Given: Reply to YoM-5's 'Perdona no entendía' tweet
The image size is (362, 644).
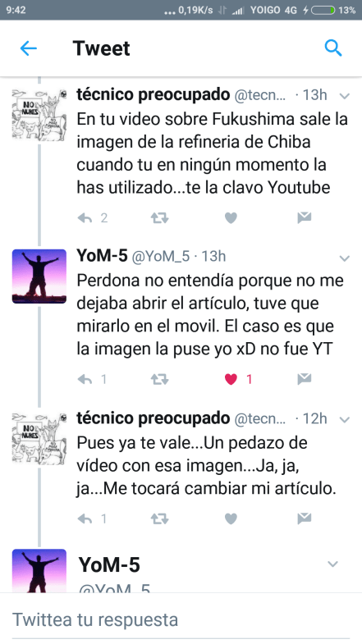Looking at the screenshot, I should 85,380.
